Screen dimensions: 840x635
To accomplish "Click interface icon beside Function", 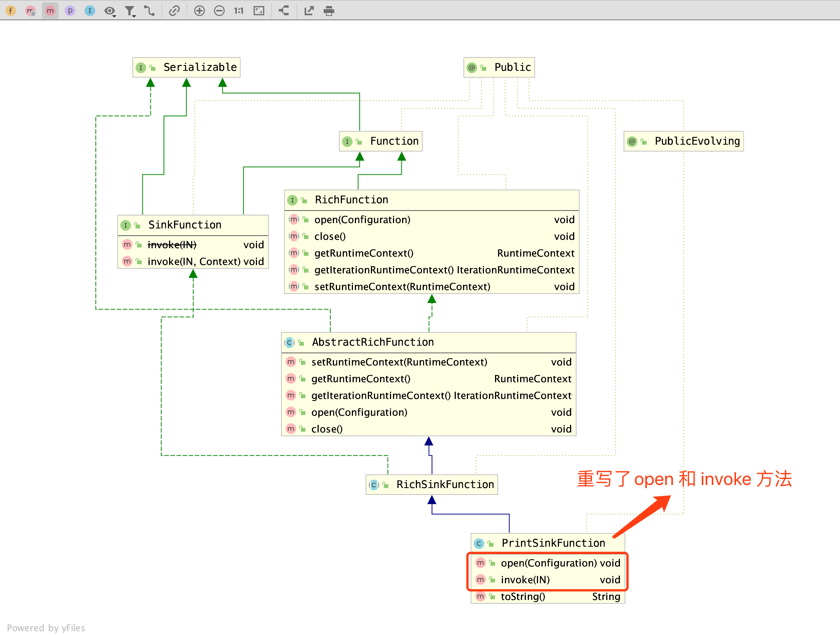I will pos(347,142).
